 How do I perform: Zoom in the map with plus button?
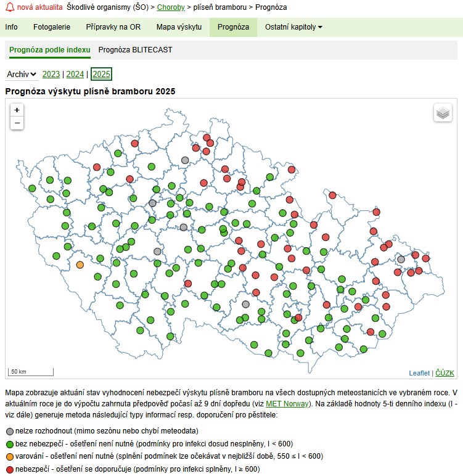(x=17, y=110)
